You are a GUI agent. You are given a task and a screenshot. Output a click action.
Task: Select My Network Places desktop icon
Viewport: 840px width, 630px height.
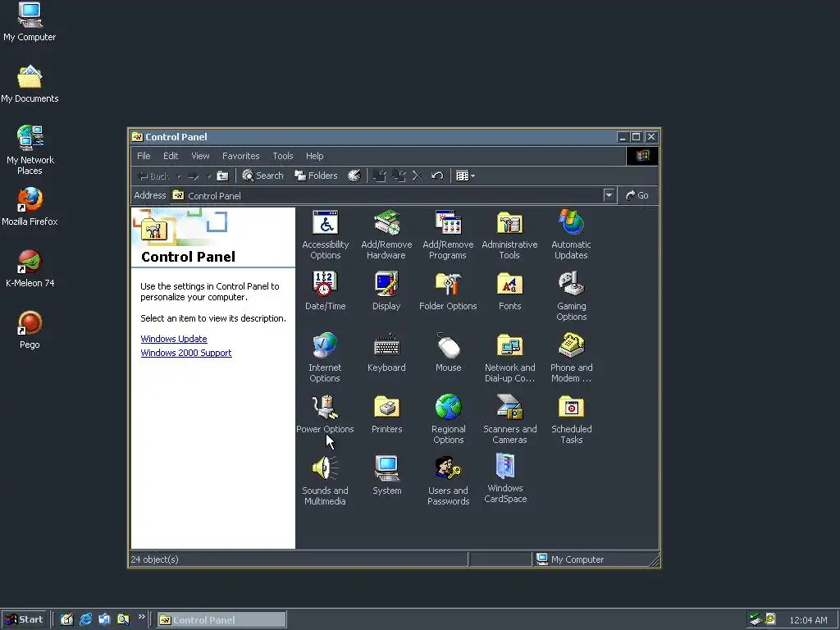coord(30,150)
